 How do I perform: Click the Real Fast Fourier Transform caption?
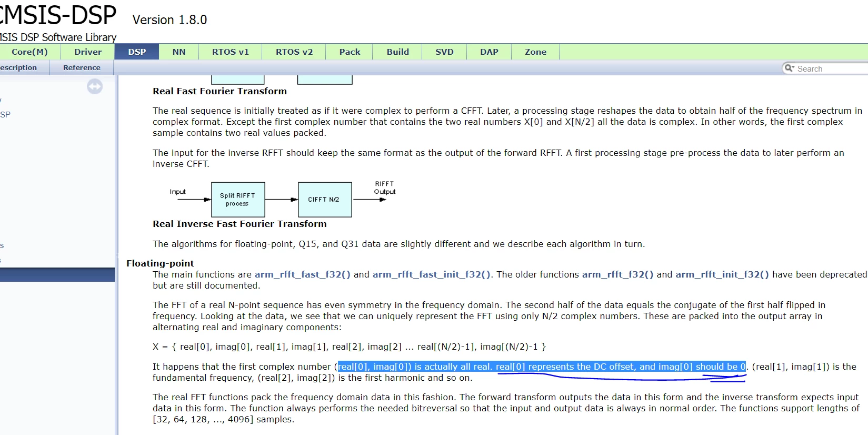(x=220, y=91)
